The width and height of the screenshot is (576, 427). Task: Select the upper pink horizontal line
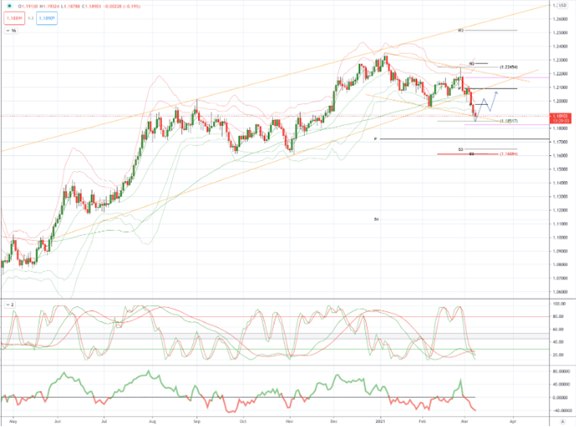coord(507,77)
